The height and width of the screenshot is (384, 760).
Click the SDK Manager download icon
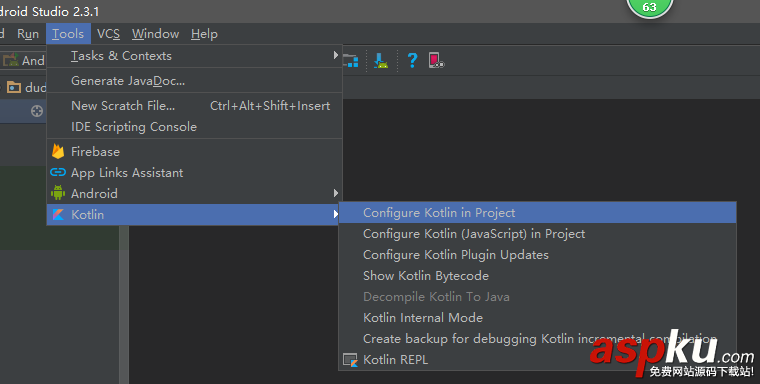[x=381, y=61]
